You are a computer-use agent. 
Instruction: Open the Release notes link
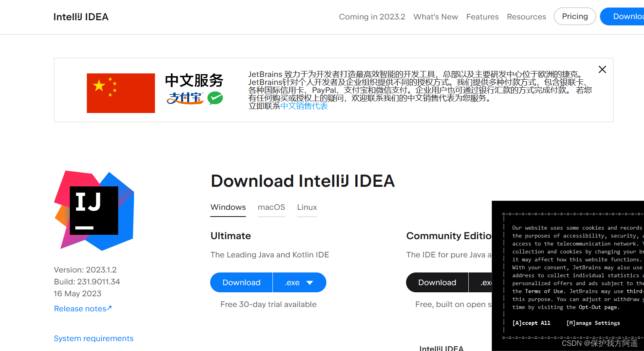(x=83, y=309)
